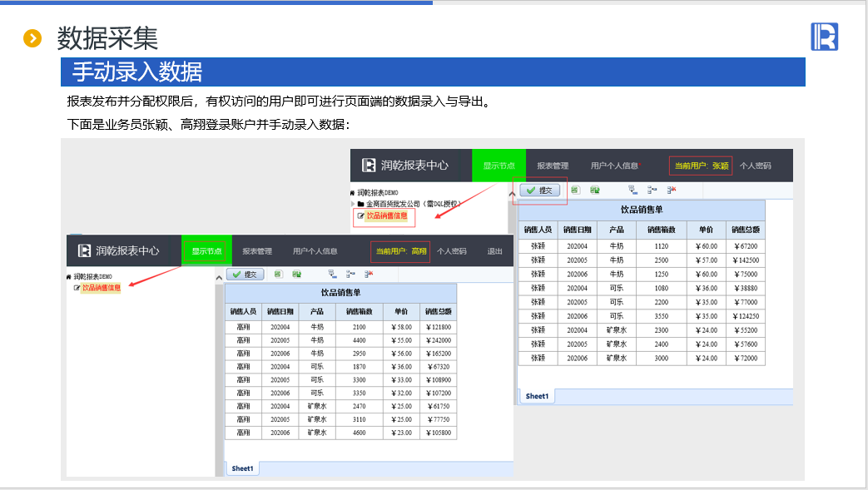The height and width of the screenshot is (490, 868).
Task: Select the green 显示节点 item in 张颖's panel
Action: pyautogui.click(x=498, y=166)
